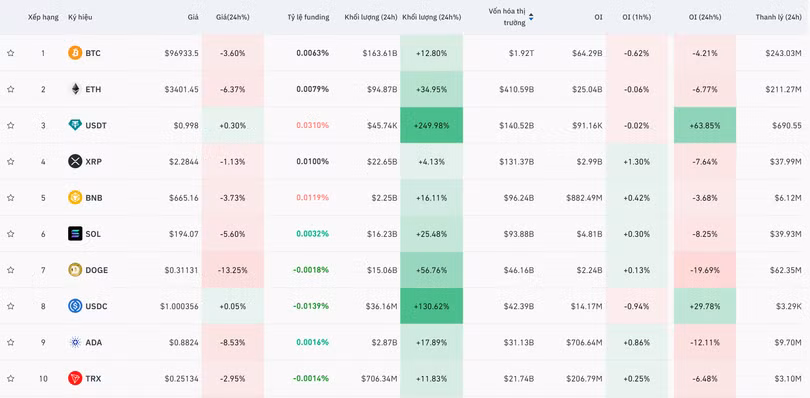Sort by the OI (24h%) column header
Viewport: 810px width, 398px height.
705,17
